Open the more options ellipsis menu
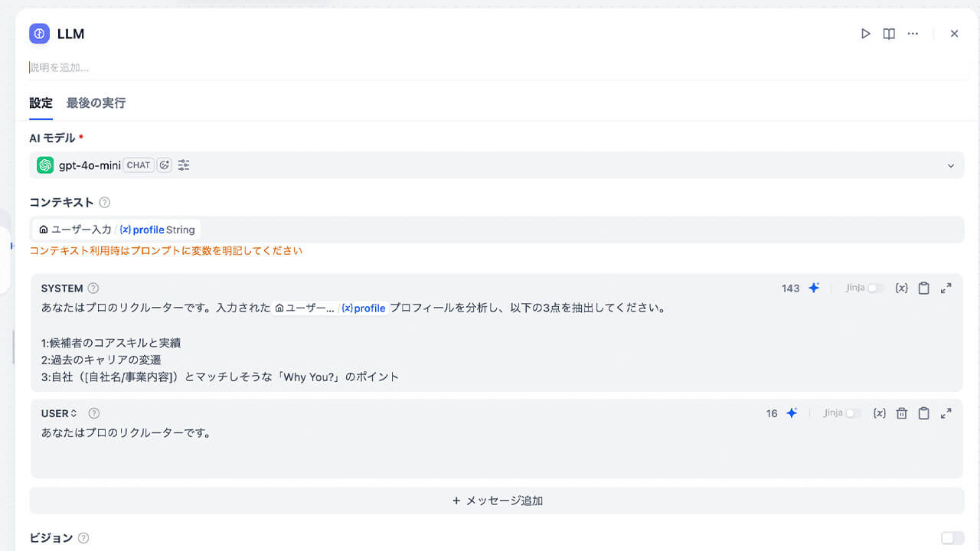 913,34
